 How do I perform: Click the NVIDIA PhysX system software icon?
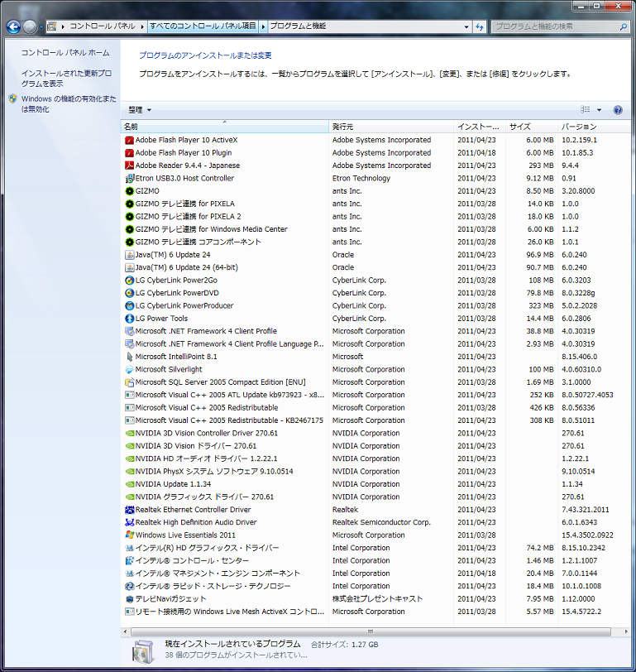click(129, 472)
